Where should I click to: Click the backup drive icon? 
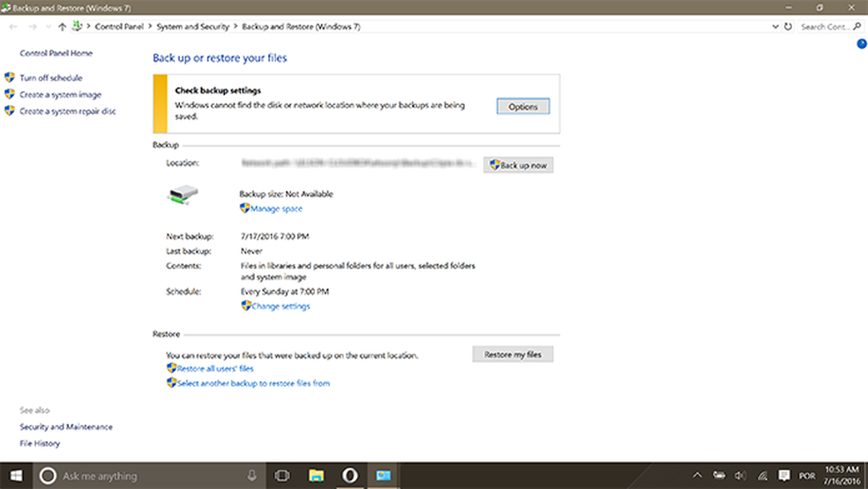click(x=183, y=195)
